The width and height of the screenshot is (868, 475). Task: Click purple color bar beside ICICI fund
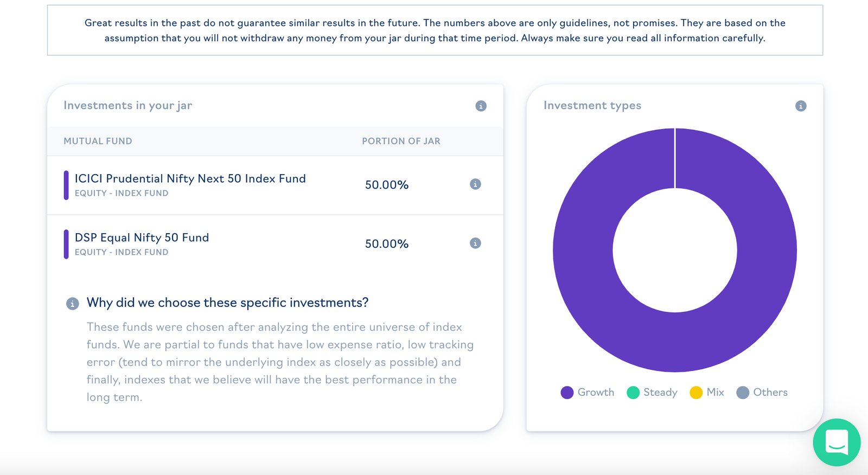click(66, 185)
